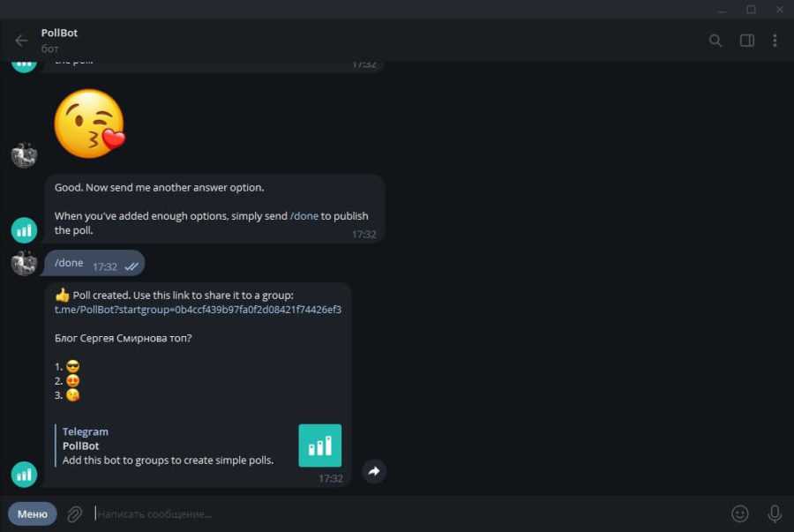Open the three-dot chat options menu

775,41
